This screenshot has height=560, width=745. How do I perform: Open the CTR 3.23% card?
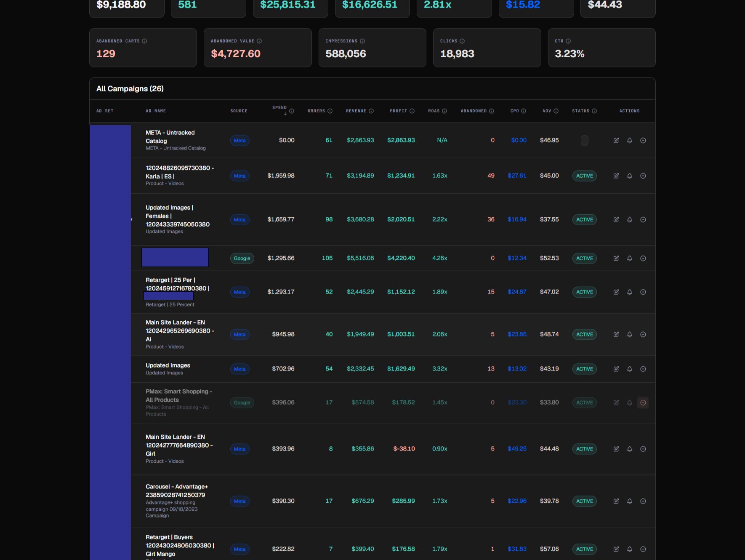click(x=602, y=48)
